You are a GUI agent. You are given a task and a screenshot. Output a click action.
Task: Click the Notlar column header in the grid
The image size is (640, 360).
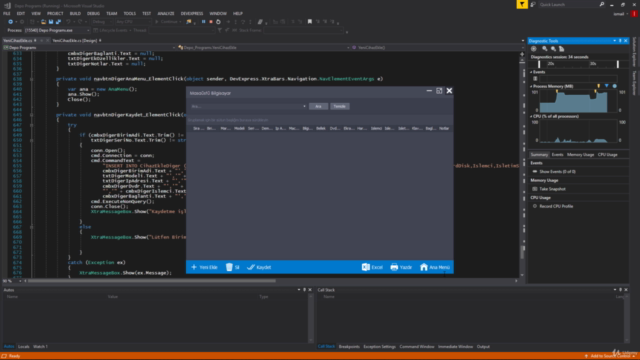pyautogui.click(x=444, y=128)
